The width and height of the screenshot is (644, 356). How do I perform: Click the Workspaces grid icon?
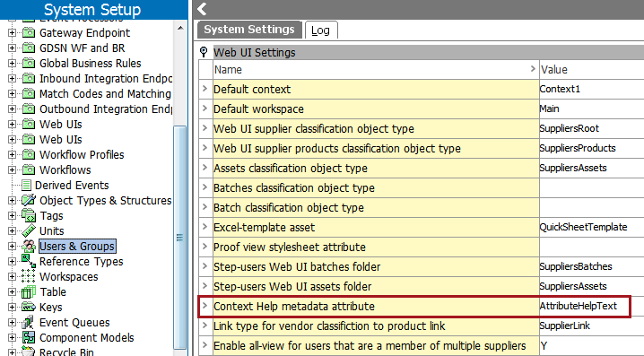[29, 276]
